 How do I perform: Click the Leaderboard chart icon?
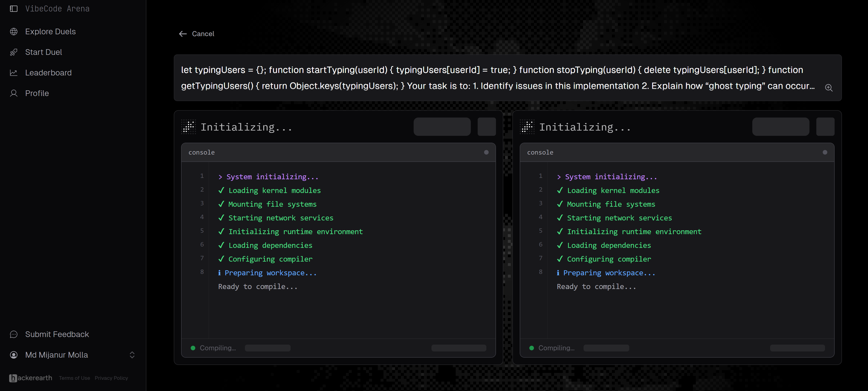[x=14, y=73]
